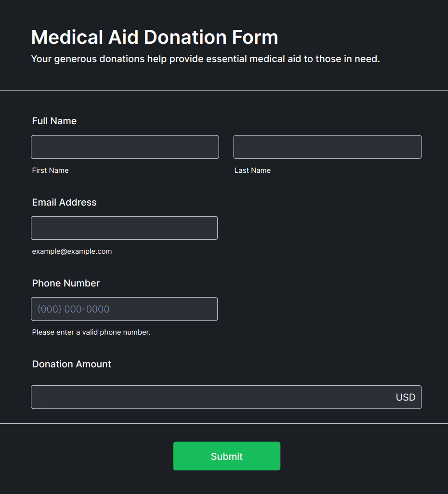Click the Donation Amount label
The image size is (448, 494).
[x=72, y=364]
